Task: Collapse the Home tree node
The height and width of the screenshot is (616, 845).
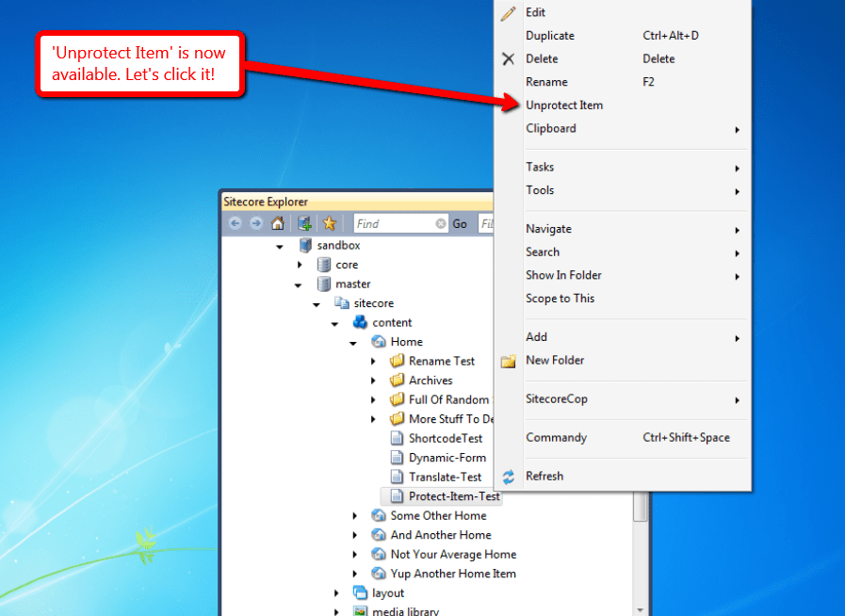Action: (354, 341)
